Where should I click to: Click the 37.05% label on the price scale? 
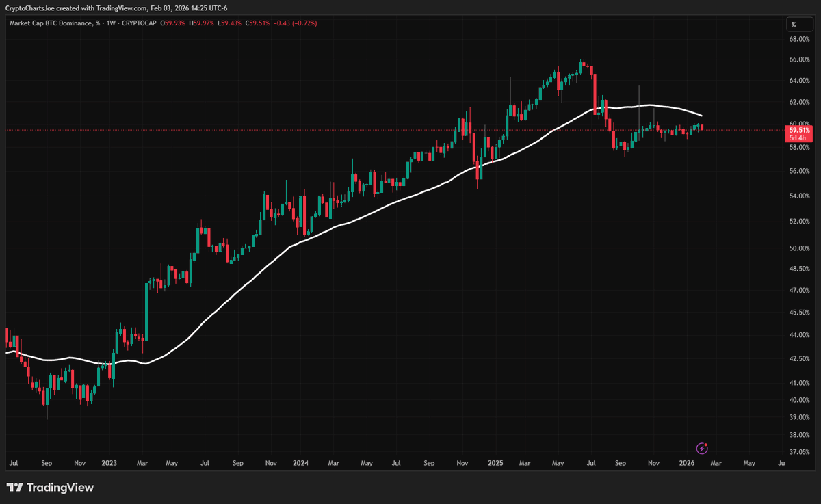[x=800, y=451]
